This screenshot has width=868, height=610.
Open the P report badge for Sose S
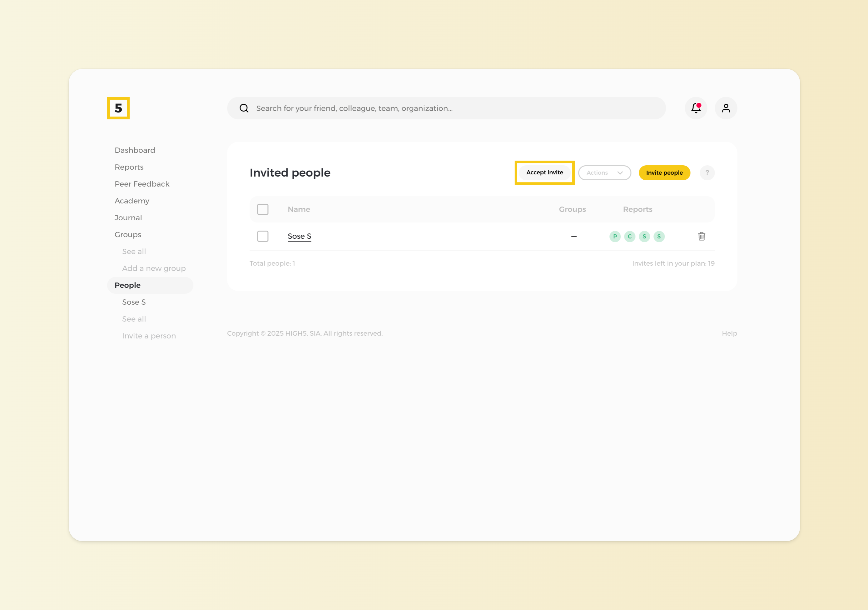tap(615, 236)
